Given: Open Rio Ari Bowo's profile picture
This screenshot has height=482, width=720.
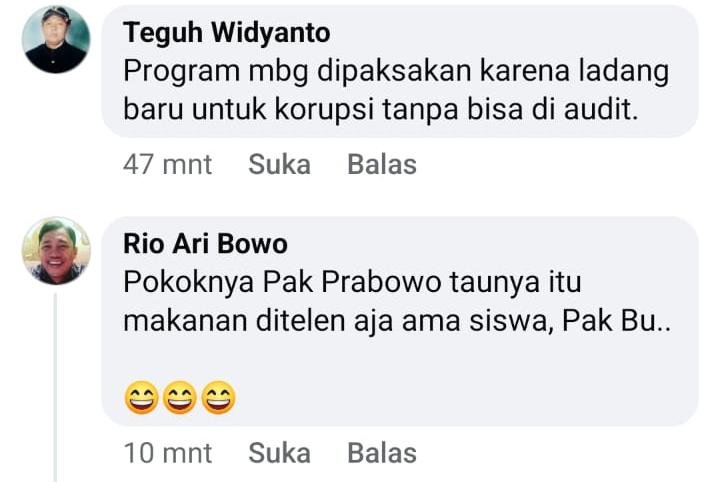Looking at the screenshot, I should pyautogui.click(x=56, y=251).
